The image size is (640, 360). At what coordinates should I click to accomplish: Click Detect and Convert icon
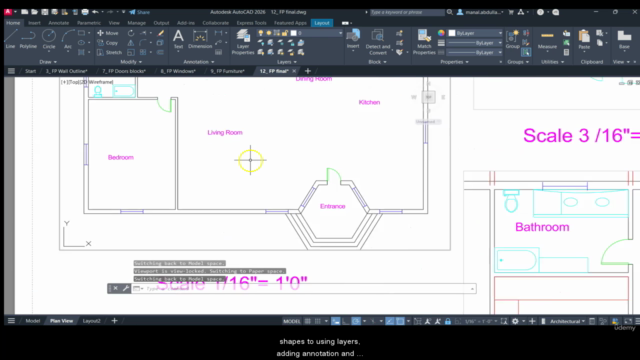(378, 42)
